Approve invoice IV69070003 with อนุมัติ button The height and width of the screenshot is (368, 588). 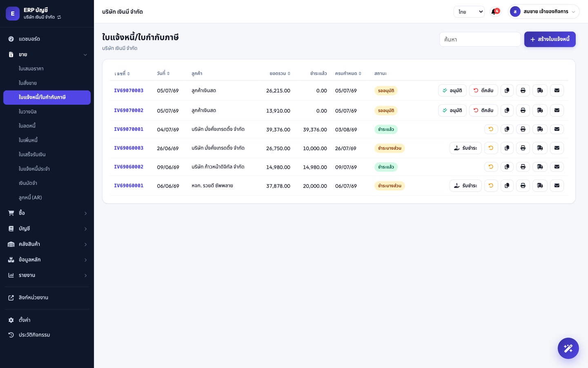point(452,90)
